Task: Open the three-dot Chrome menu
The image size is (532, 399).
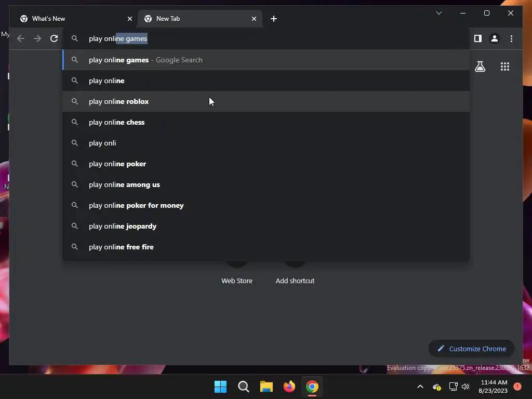Action: tap(511, 38)
